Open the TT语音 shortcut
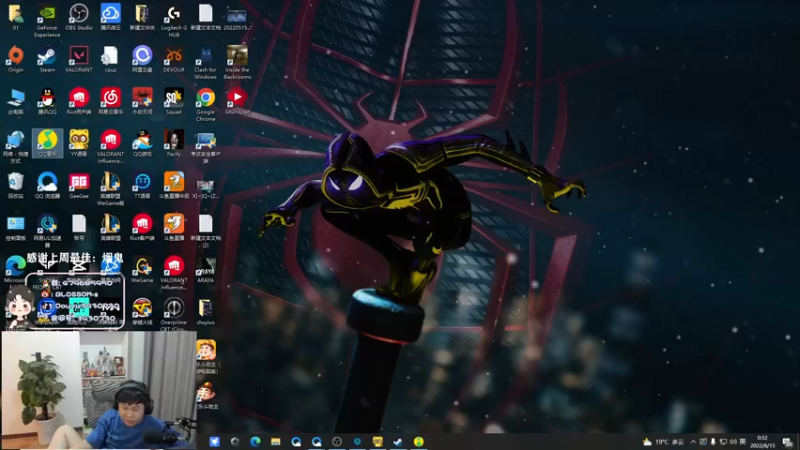800x450 pixels. [x=142, y=186]
